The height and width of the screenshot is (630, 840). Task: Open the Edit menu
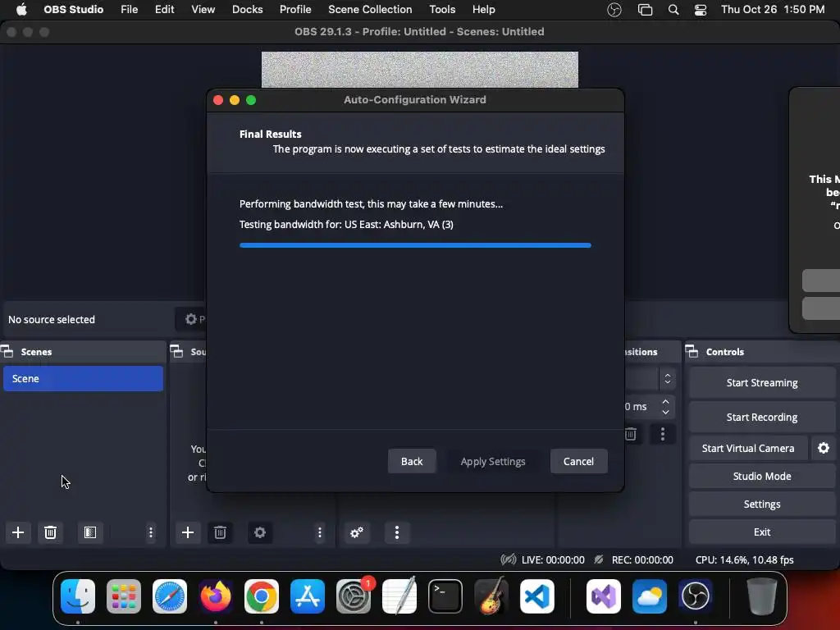coord(164,10)
